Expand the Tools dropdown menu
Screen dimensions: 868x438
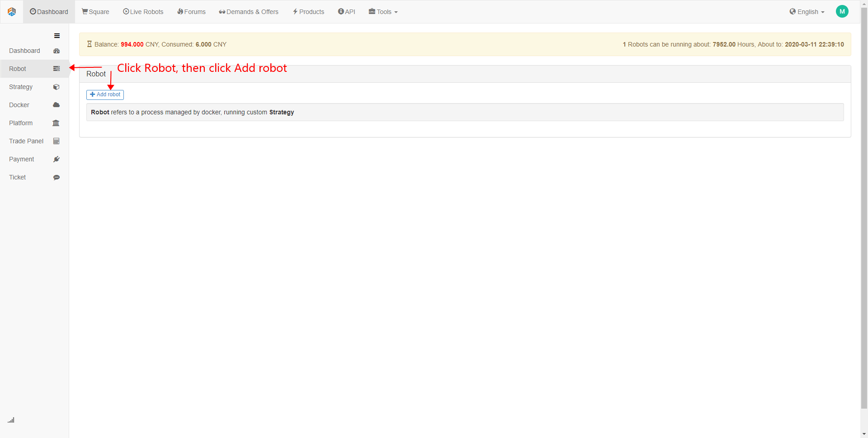[383, 12]
